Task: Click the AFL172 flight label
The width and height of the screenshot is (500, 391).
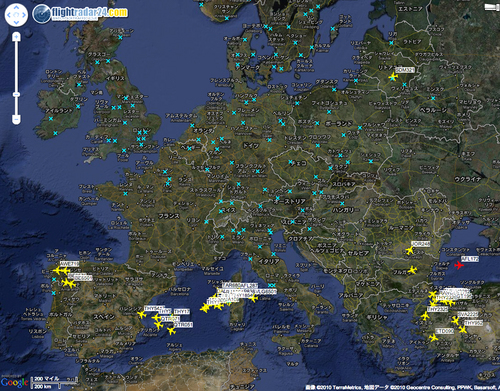Action: pos(470,259)
